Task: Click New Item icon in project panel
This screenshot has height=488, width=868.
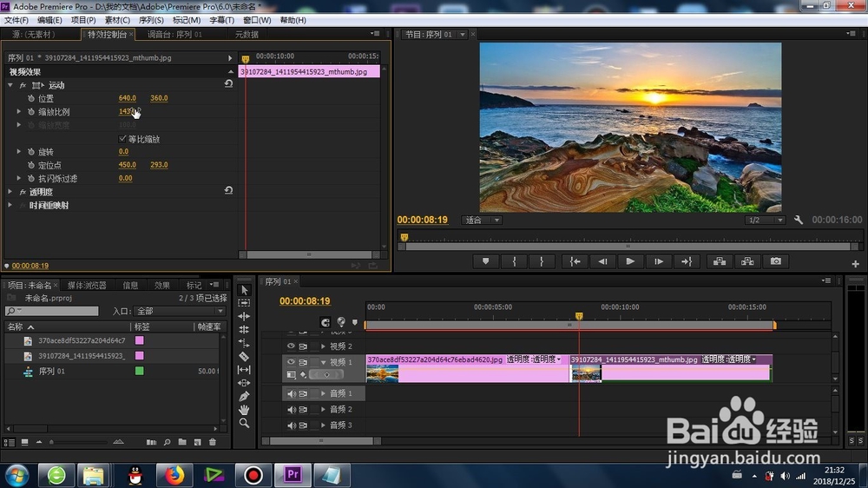Action: [198, 442]
